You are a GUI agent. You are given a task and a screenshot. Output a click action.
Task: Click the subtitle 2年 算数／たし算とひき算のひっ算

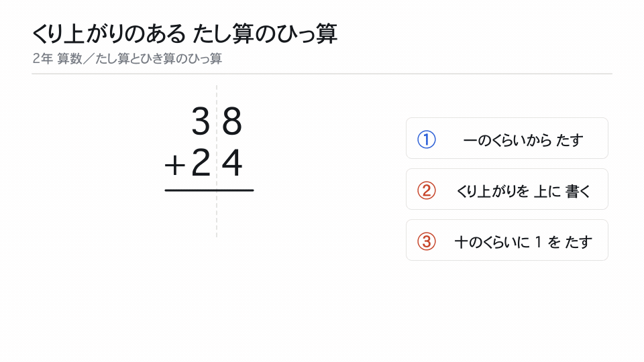[127, 59]
